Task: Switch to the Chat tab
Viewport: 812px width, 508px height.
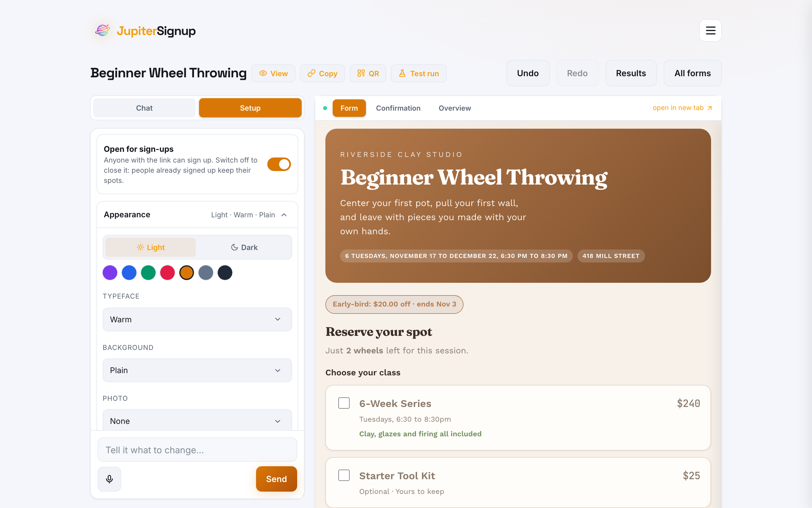Action: pyautogui.click(x=144, y=108)
